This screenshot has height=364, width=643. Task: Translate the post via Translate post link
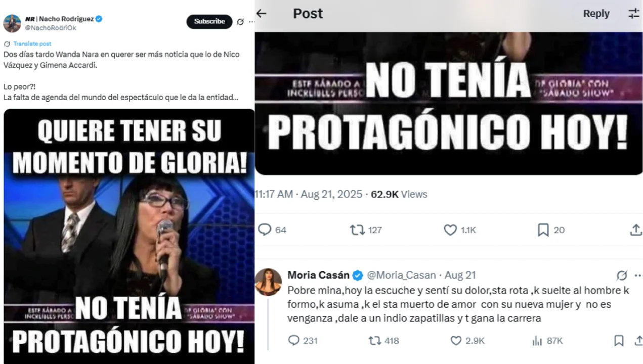click(x=32, y=43)
